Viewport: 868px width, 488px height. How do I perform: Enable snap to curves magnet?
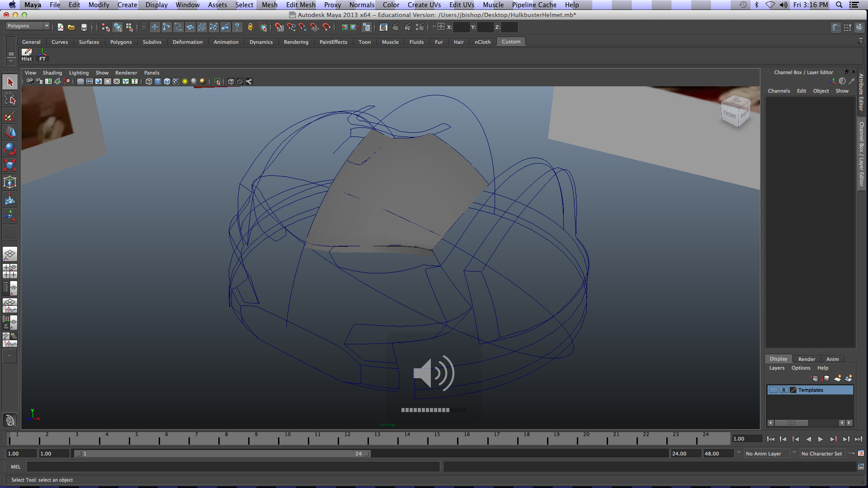[291, 27]
